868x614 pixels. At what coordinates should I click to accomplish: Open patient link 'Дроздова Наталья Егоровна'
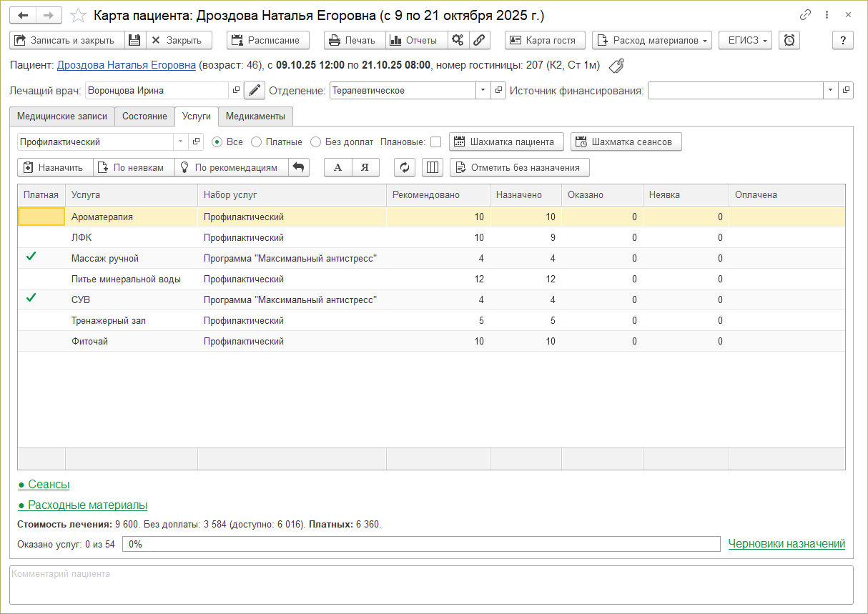pos(126,66)
